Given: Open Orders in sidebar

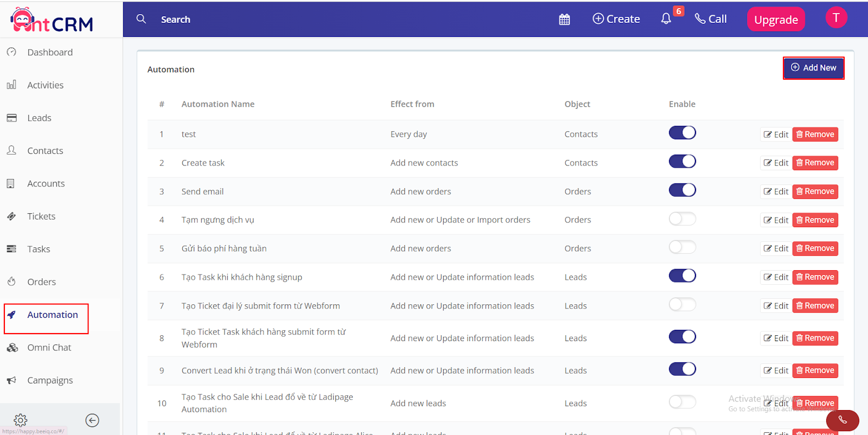Looking at the screenshot, I should pos(41,282).
